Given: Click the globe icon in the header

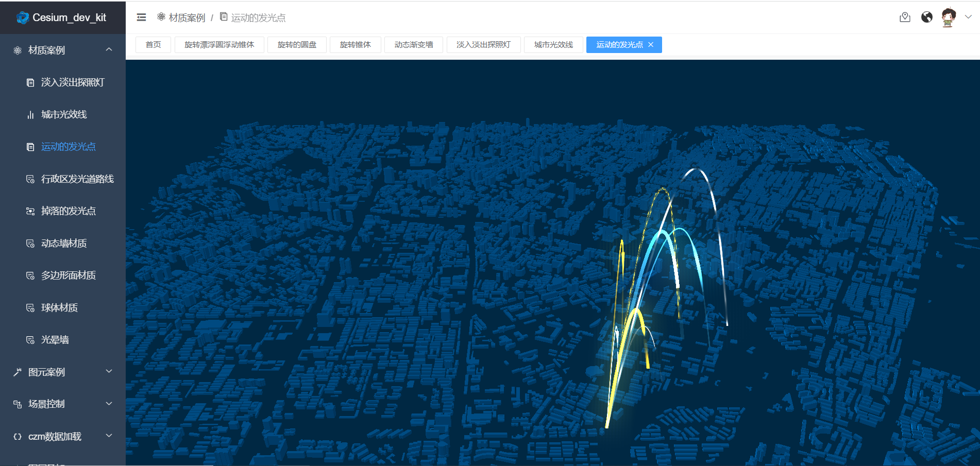Looking at the screenshot, I should pos(927,18).
